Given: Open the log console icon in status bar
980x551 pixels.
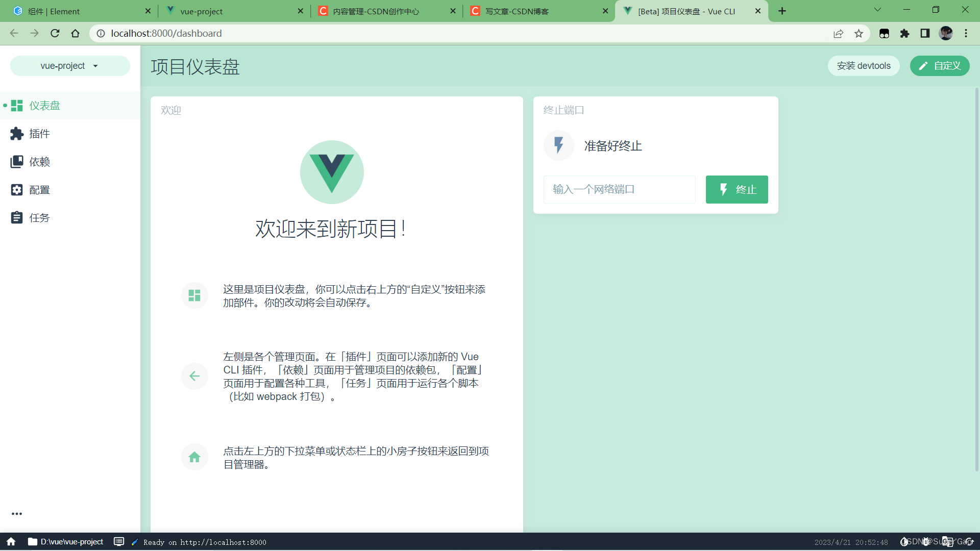Looking at the screenshot, I should [x=119, y=542].
